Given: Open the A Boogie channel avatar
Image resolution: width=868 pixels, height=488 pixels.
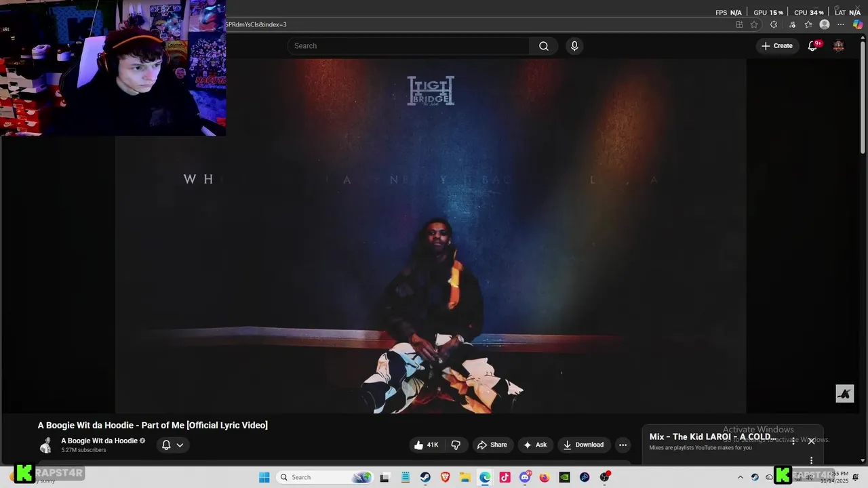Looking at the screenshot, I should coord(46,445).
